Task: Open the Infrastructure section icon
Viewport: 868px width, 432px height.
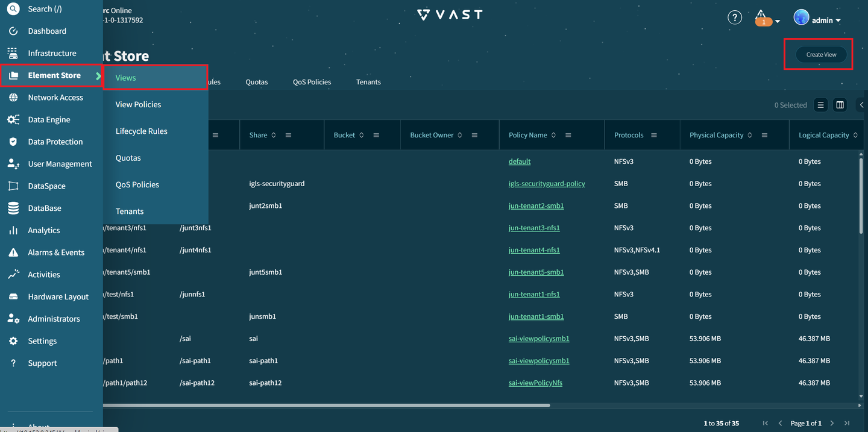Action: [x=13, y=53]
